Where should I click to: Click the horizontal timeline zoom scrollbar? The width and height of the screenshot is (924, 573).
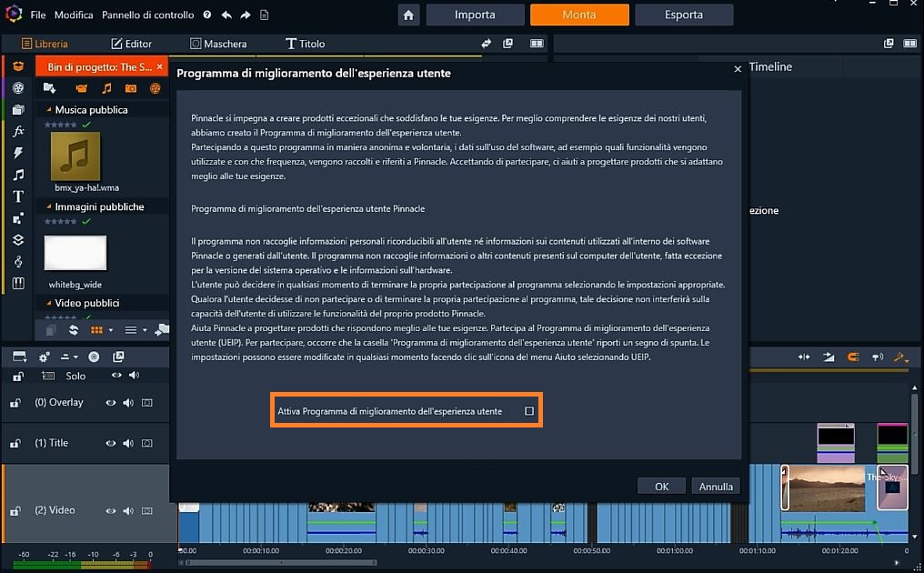(280, 563)
